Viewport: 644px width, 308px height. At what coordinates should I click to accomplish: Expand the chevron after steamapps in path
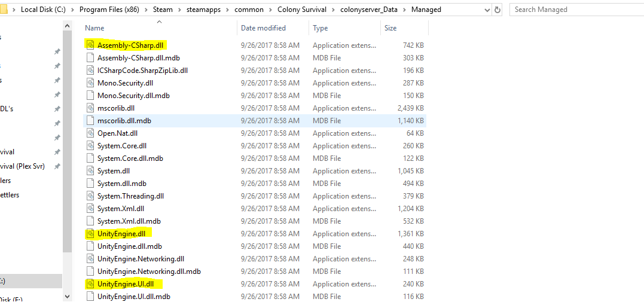(x=227, y=10)
